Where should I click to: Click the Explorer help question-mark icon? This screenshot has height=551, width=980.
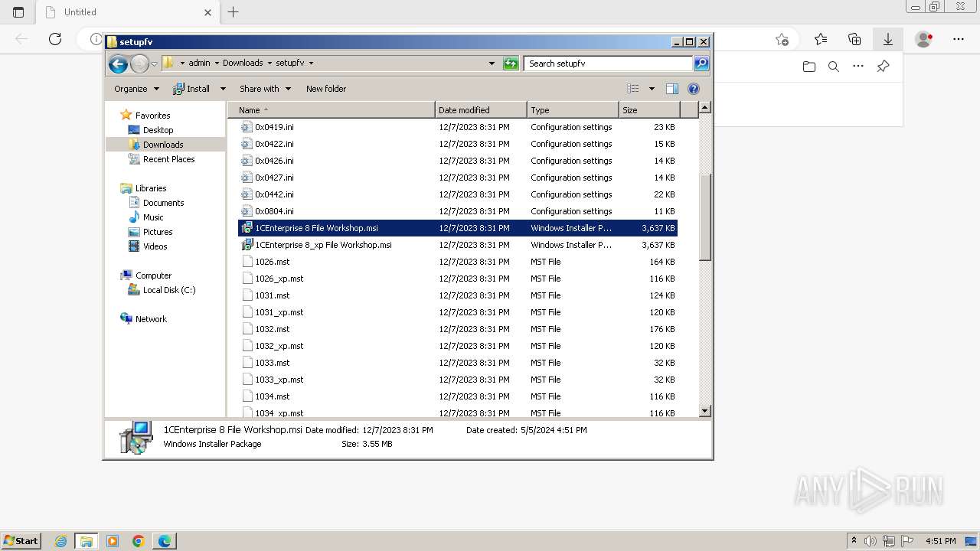click(x=694, y=89)
